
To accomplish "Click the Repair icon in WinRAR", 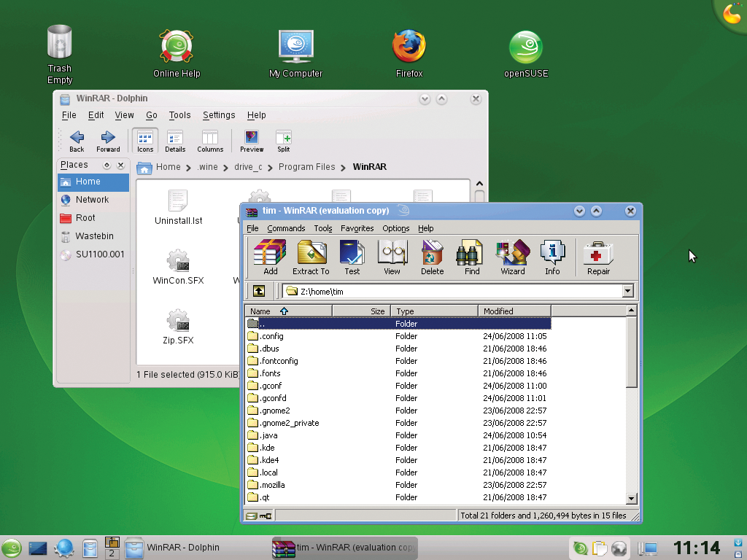I will pos(598,257).
